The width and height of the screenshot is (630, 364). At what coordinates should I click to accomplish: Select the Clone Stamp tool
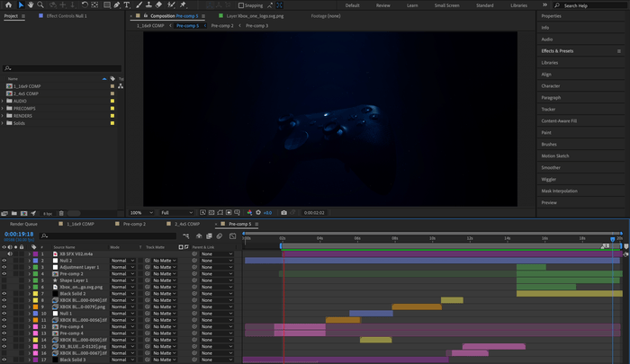click(148, 4)
